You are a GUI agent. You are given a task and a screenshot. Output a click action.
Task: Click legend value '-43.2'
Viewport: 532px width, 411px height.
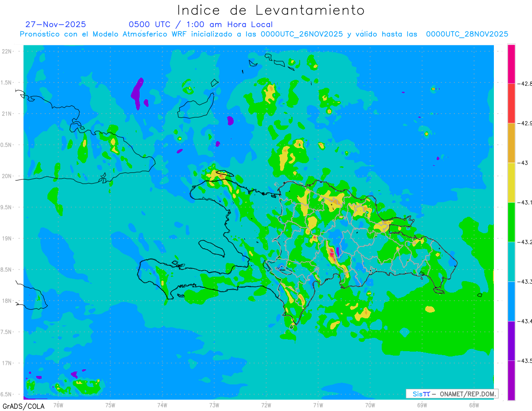click(524, 242)
